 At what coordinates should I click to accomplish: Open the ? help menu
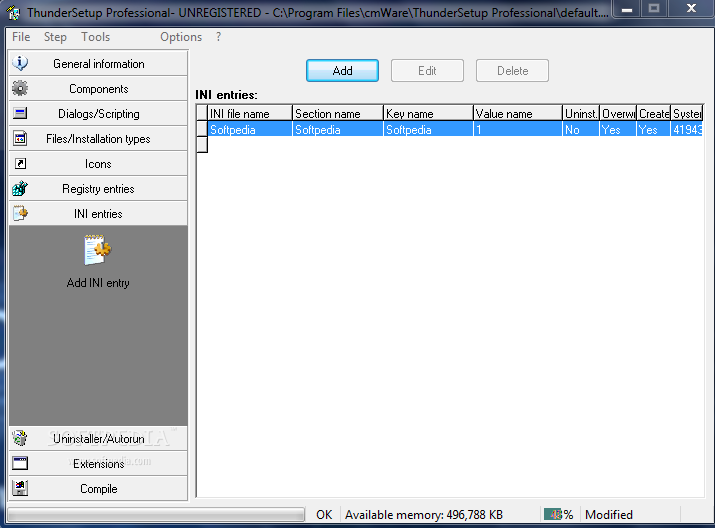pyautogui.click(x=218, y=37)
